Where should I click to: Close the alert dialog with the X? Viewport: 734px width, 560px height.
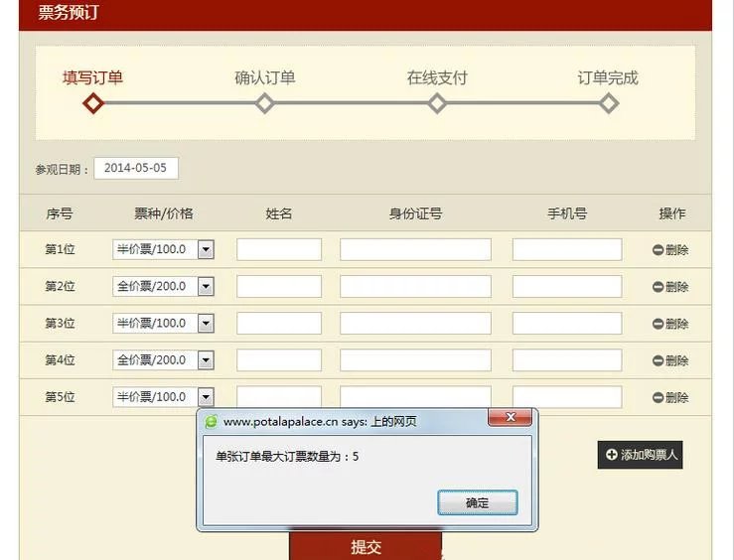click(x=511, y=418)
